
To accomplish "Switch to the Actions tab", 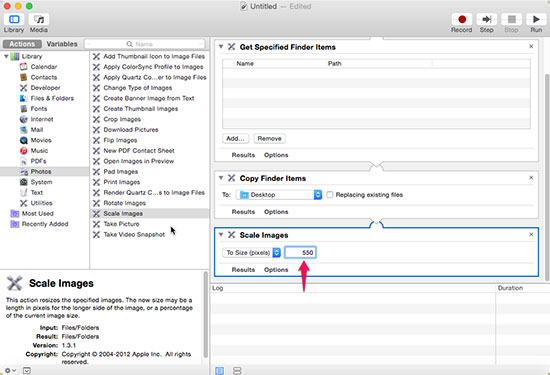I will 22,44.
